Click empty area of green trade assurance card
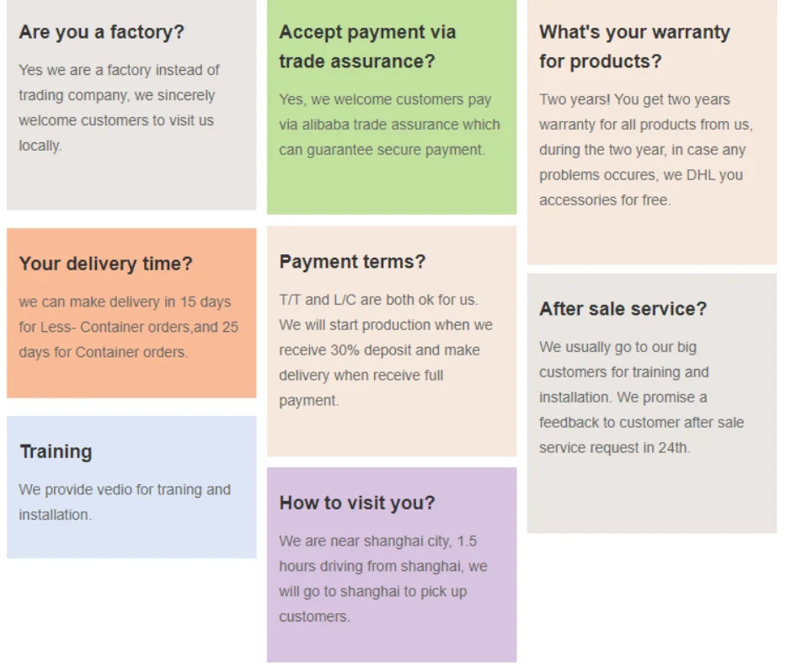 392,188
